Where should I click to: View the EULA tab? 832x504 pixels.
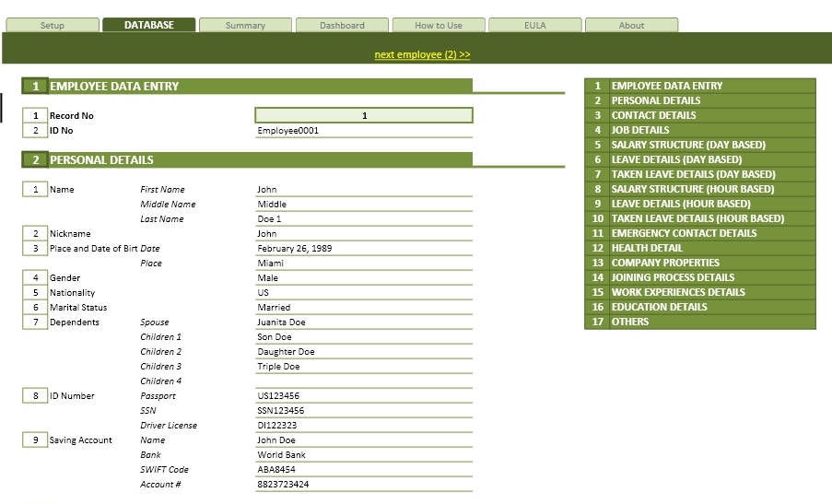[535, 25]
